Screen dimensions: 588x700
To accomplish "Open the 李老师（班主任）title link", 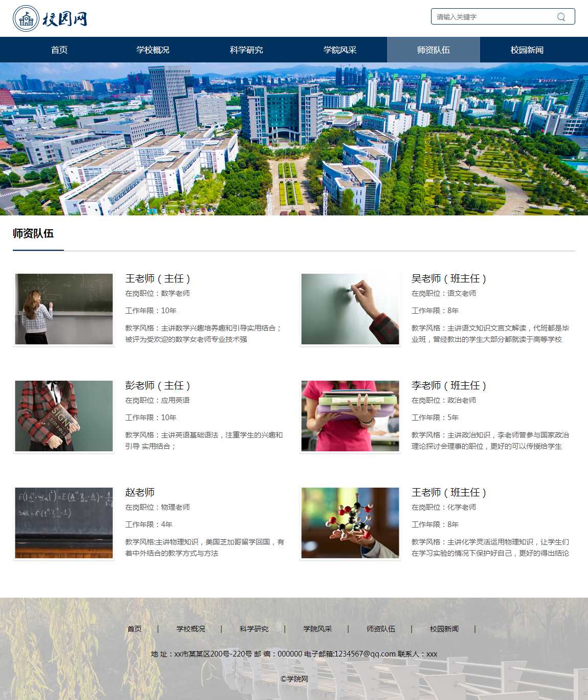I will point(448,385).
